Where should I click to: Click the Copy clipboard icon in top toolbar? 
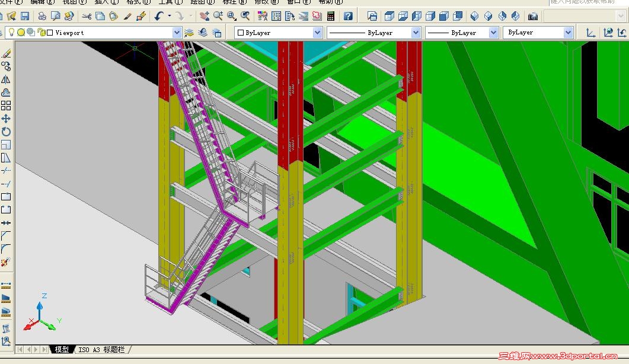pyautogui.click(x=100, y=16)
